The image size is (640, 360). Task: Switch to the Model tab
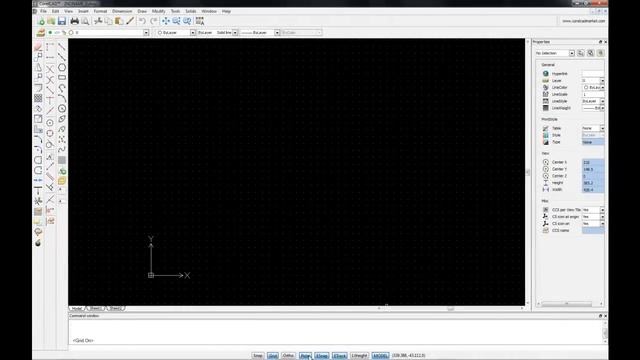77,309
